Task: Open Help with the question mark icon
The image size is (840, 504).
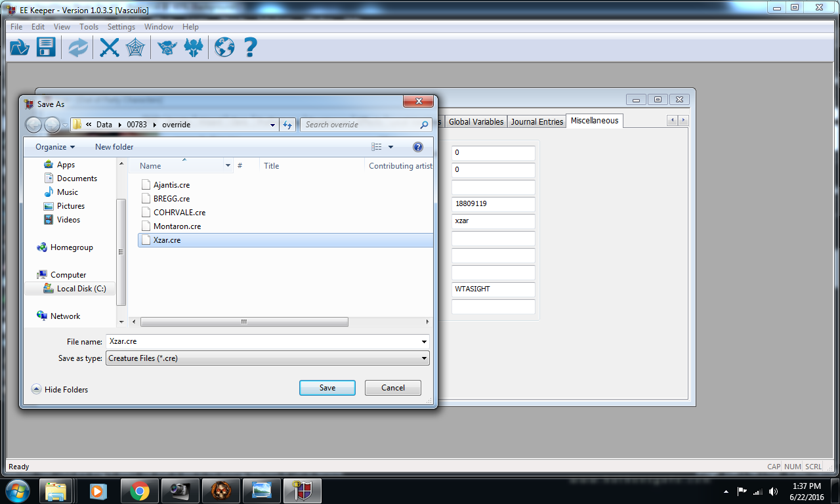Action: (249, 47)
